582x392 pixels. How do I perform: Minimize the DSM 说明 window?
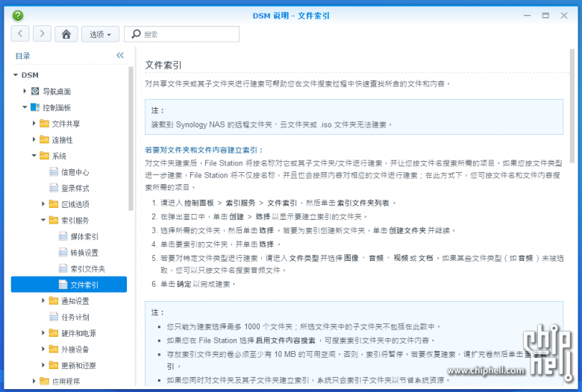pos(527,16)
